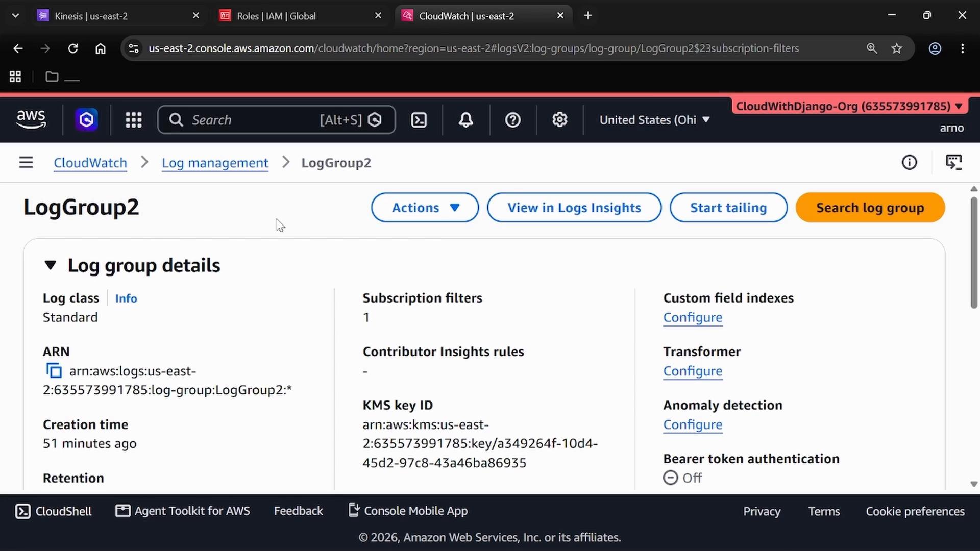Open the Actions dropdown

425,208
